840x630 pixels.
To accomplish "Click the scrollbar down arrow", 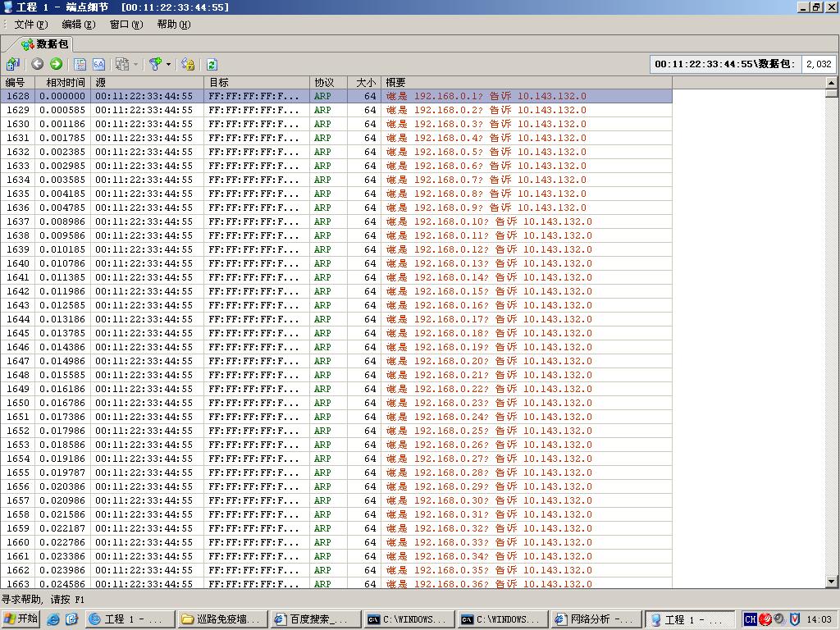I will (x=831, y=582).
